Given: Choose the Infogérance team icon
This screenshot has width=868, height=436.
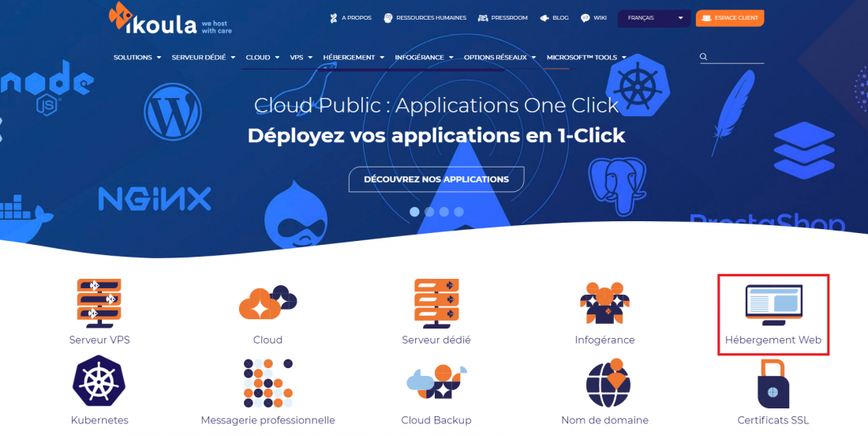Looking at the screenshot, I should pos(604,303).
